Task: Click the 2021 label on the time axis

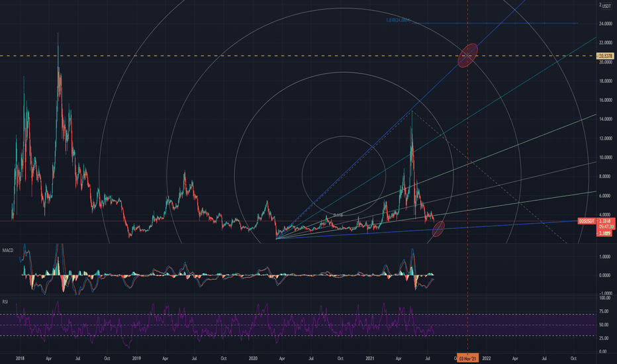Action: (x=369, y=359)
